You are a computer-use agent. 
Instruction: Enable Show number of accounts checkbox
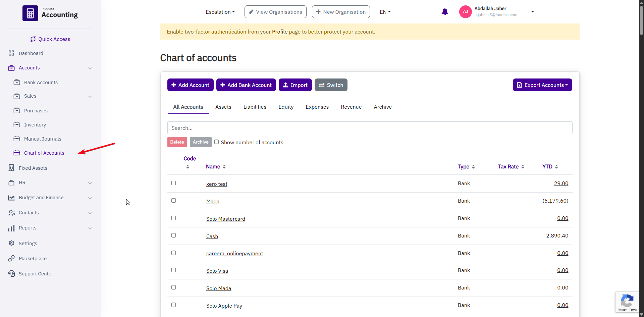217,142
